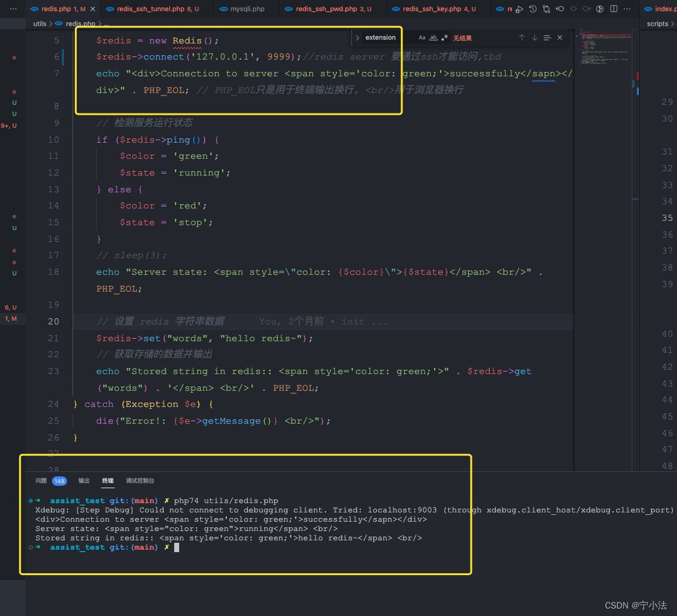Toggle regex search mode
This screenshot has width=677, height=616.
point(445,37)
